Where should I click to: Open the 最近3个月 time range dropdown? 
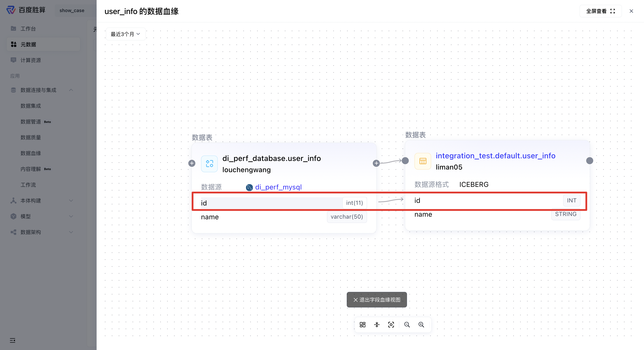tap(126, 34)
